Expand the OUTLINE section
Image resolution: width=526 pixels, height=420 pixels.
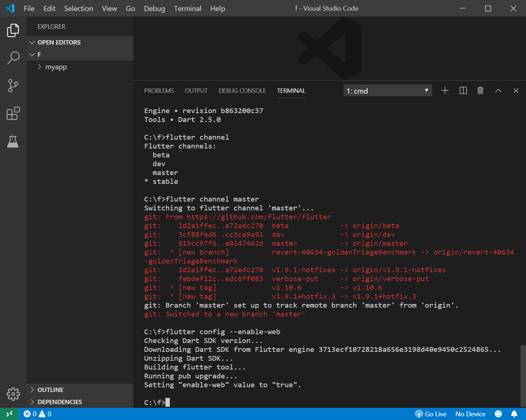point(50,390)
